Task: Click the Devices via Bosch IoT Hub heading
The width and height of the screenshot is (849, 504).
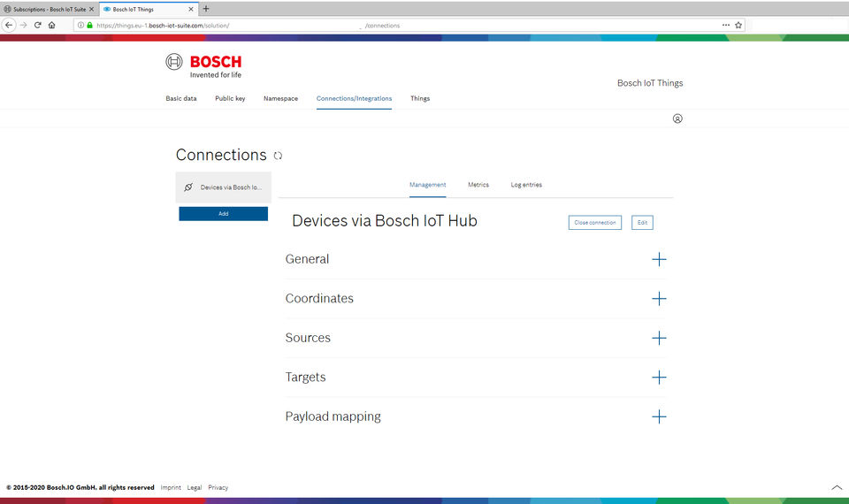Action: 385,221
